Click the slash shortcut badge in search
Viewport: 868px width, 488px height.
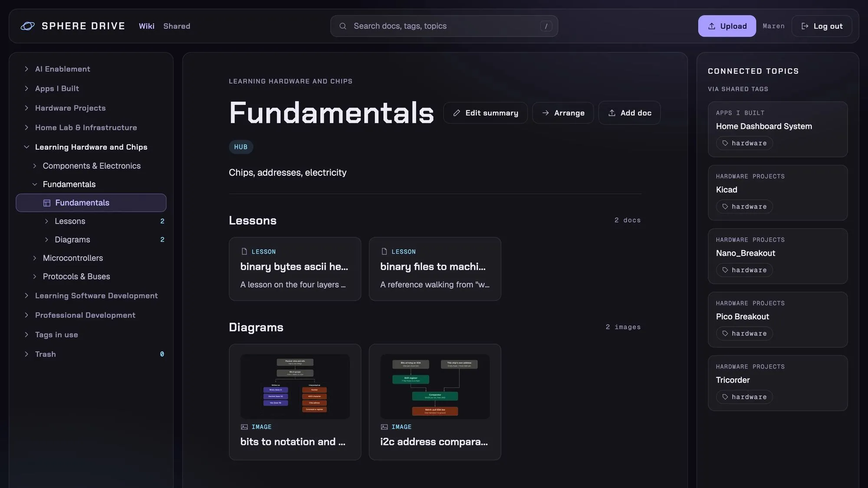pyautogui.click(x=546, y=26)
